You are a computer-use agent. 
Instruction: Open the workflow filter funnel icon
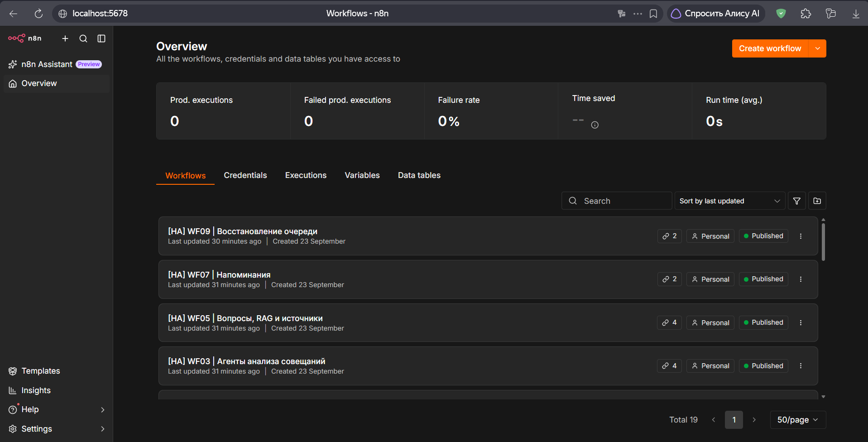click(797, 201)
